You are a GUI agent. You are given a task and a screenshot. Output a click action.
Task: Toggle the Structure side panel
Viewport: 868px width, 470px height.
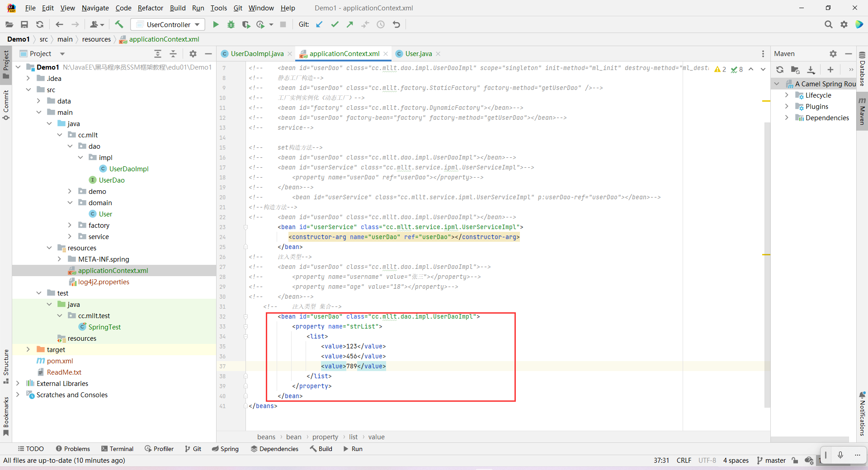pos(6,366)
